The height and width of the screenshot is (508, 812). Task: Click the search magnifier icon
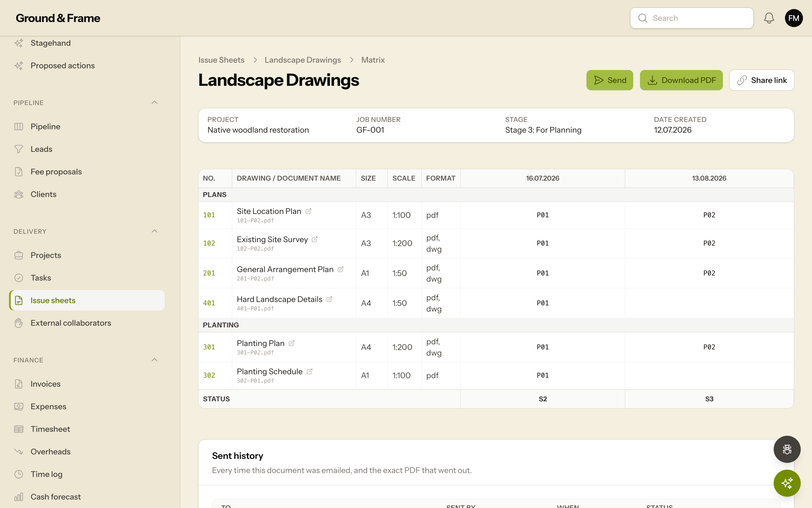click(x=643, y=18)
